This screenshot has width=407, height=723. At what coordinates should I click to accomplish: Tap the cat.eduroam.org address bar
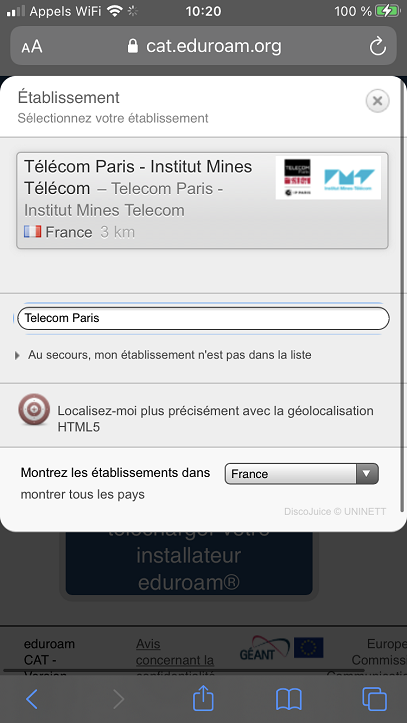coord(203,46)
